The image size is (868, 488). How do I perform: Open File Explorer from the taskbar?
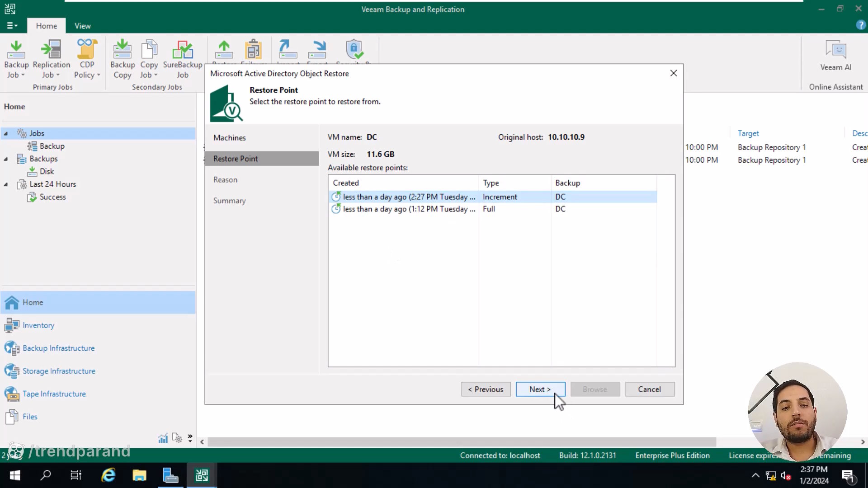point(139,475)
